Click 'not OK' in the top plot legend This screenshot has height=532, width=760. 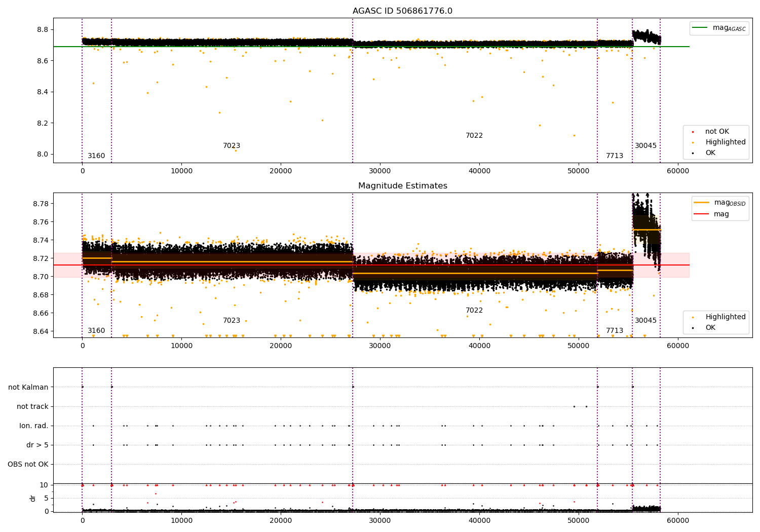click(x=717, y=132)
